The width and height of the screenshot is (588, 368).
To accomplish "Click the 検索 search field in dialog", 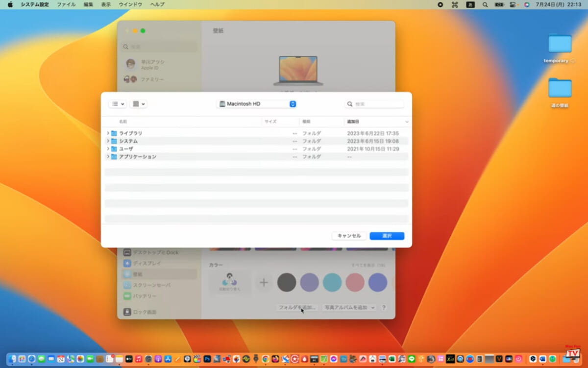I will 375,104.
